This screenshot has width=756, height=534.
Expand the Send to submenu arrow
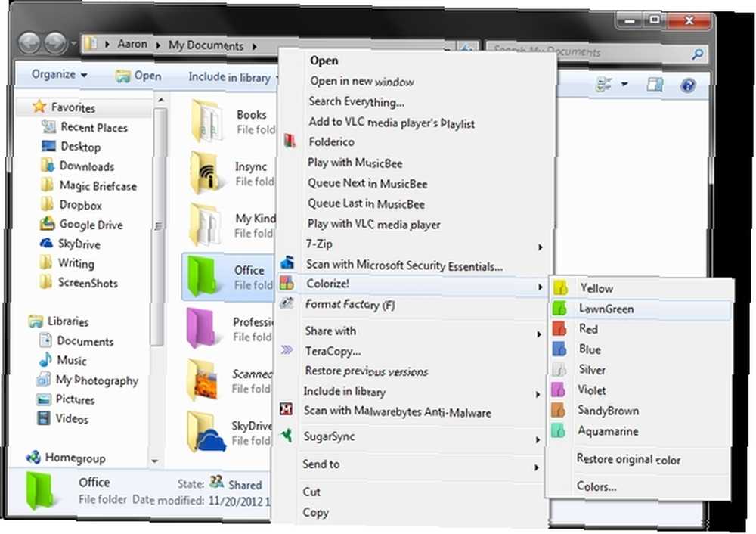[537, 467]
